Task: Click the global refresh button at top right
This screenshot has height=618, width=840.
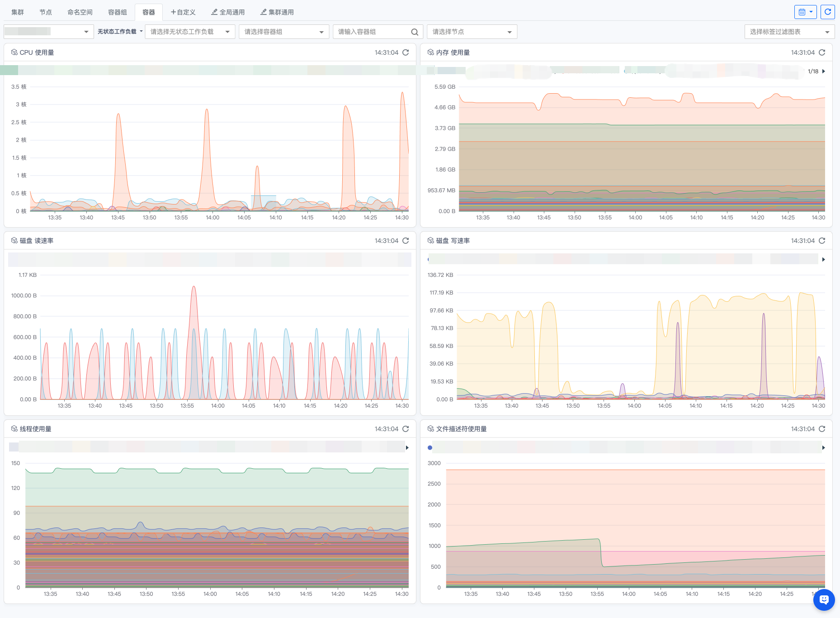Action: (827, 12)
